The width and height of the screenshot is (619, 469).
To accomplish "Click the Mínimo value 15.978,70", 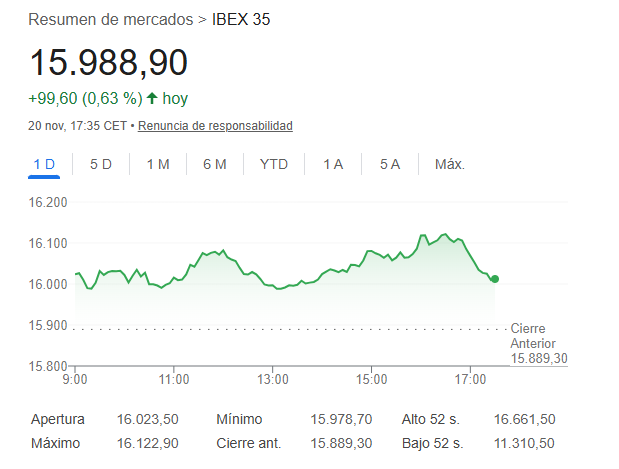I will click(342, 419).
